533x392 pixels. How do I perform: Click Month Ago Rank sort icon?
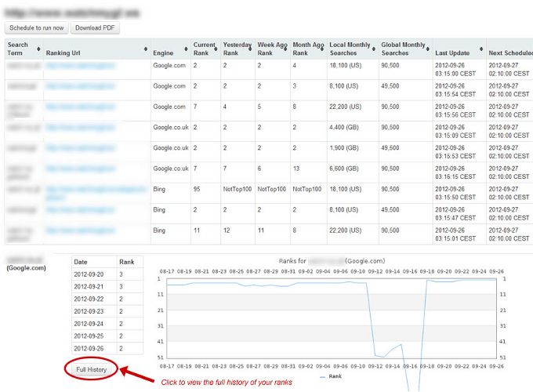coord(321,49)
